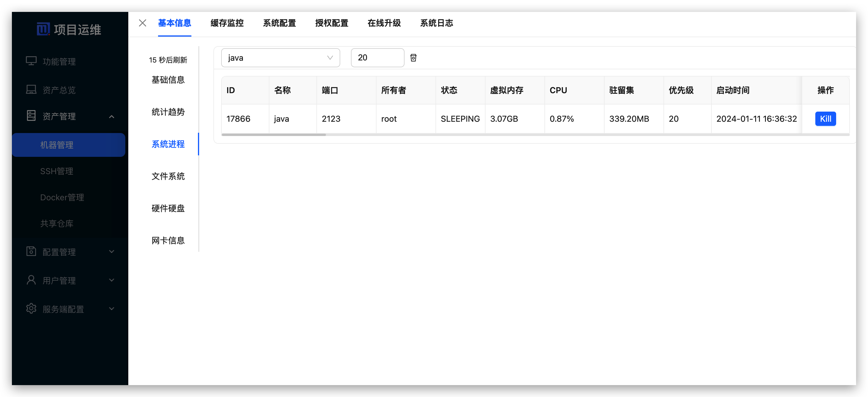
Task: Click the 配置管理 save icon
Action: (x=31, y=251)
